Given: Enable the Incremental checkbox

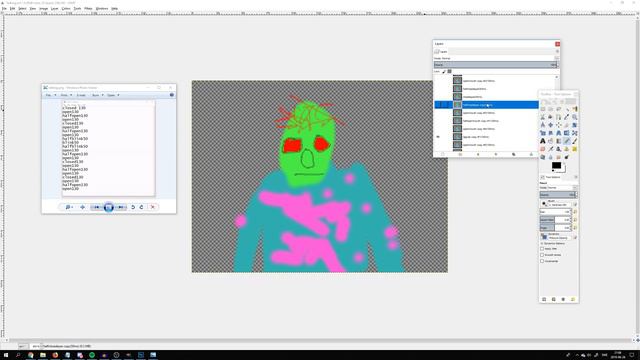Looking at the screenshot, I should (x=542, y=261).
